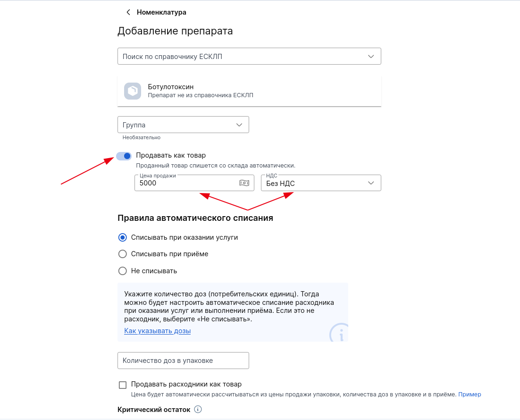Select Списывать при оказании услуги radio button
Screen dimensions: 520x420
point(122,237)
